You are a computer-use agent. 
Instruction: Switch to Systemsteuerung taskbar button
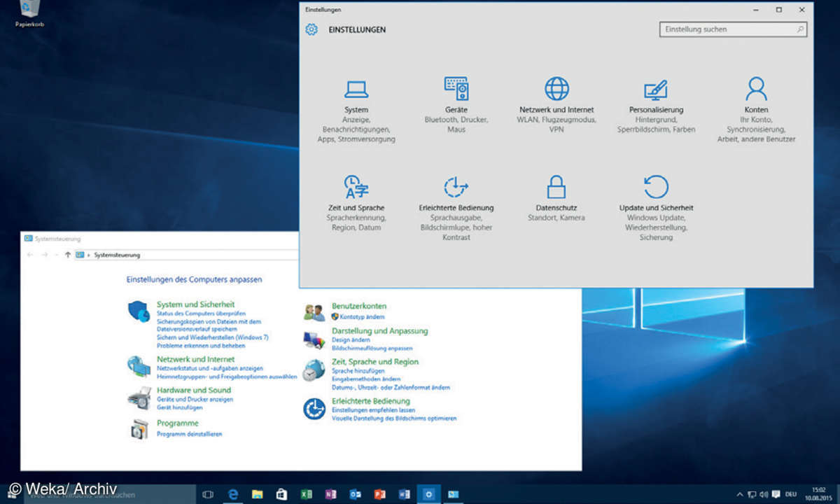coord(453,493)
